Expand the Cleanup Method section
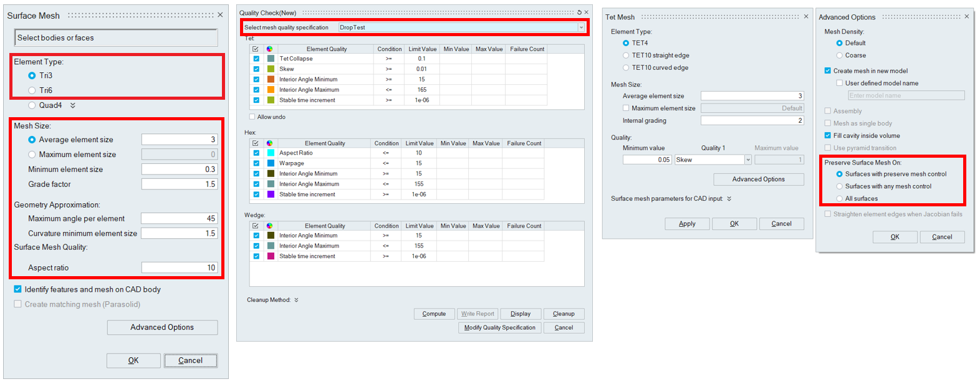Viewport: 980px width, 384px height. pos(296,300)
